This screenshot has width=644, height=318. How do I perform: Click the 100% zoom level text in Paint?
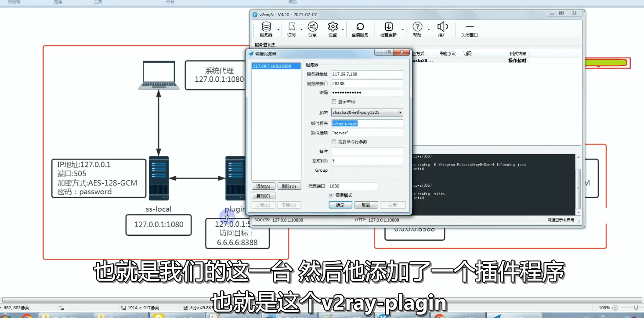604,307
